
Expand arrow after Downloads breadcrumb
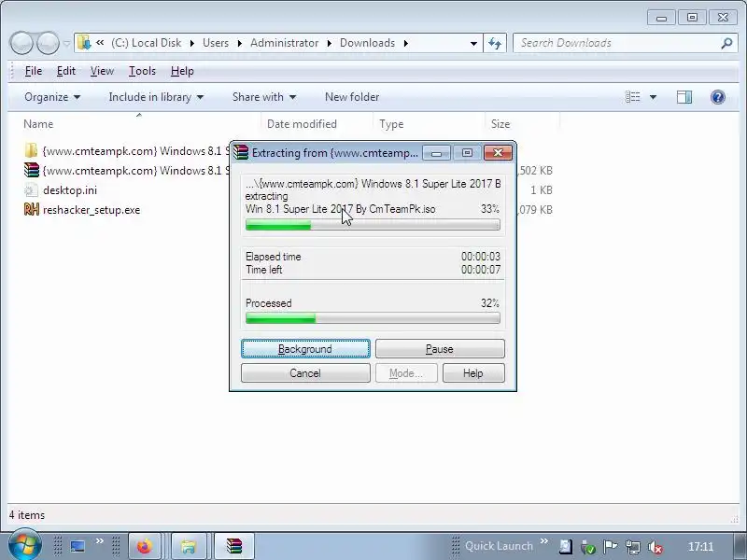[406, 43]
